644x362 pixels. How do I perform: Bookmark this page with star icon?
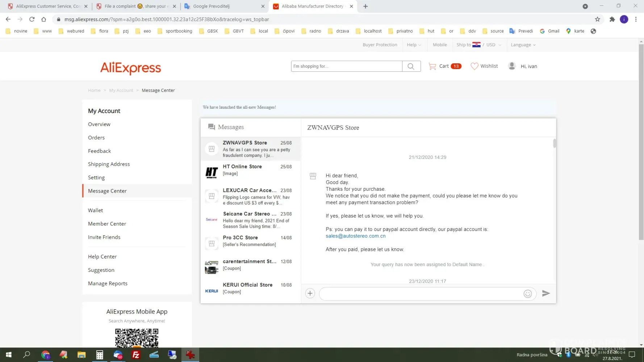(x=598, y=19)
